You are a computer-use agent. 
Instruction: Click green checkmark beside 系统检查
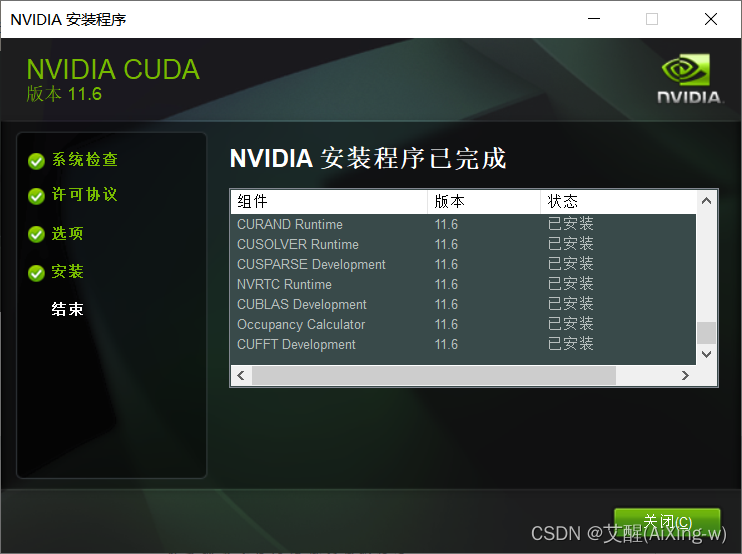pyautogui.click(x=36, y=161)
